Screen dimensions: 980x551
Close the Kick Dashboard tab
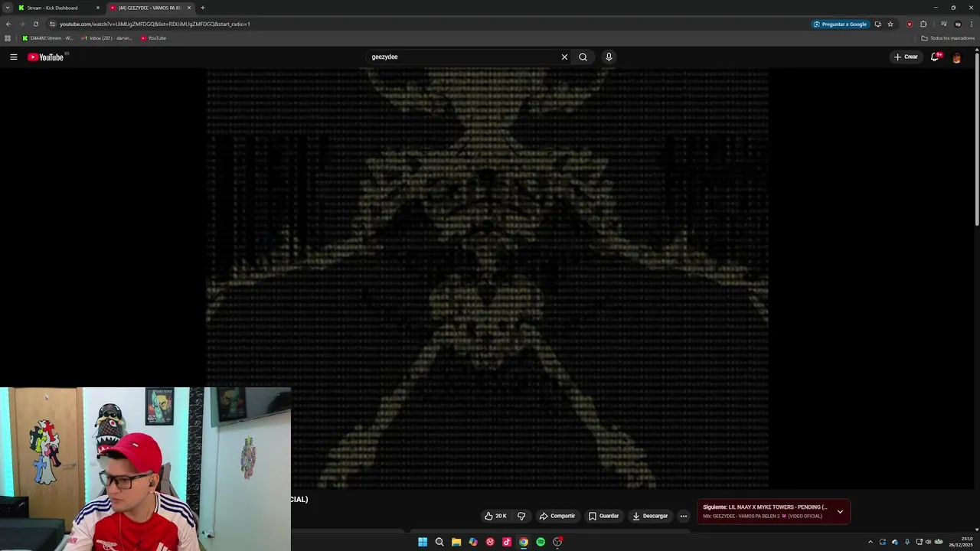[x=98, y=8]
